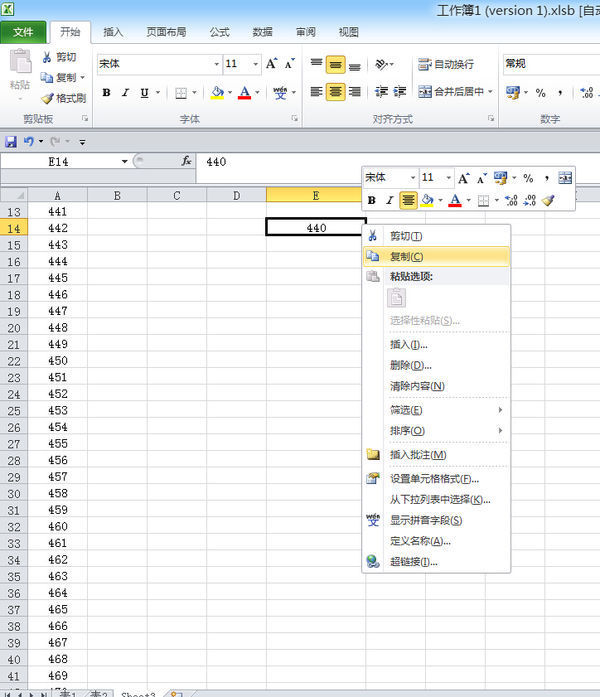Click the Format Painter brush in mini toolbar
600x697 pixels.
coord(549,200)
